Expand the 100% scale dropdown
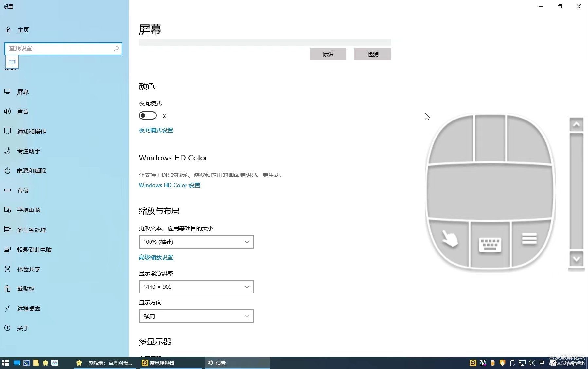 (196, 242)
